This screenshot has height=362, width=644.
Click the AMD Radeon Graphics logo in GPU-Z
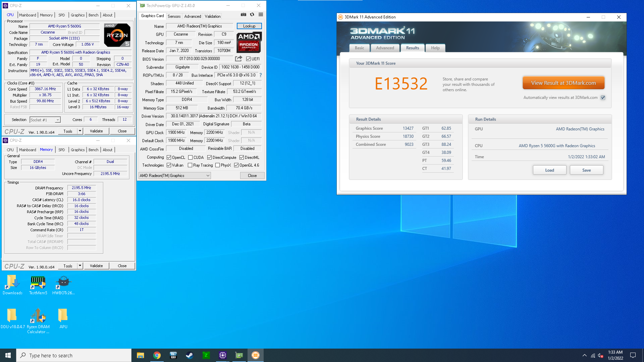[249, 43]
